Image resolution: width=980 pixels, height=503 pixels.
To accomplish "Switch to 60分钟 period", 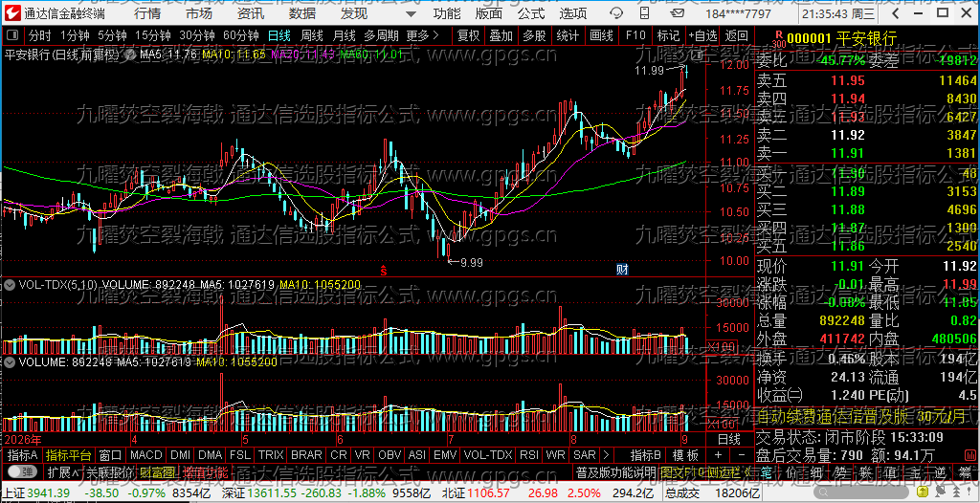I will click(241, 36).
